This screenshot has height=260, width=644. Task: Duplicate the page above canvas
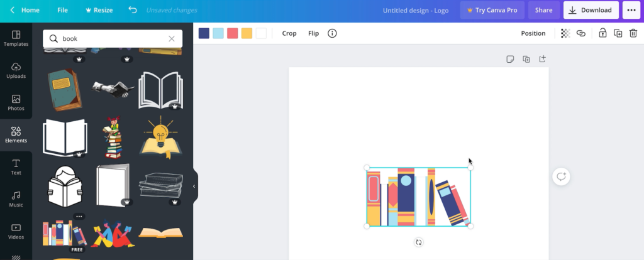pos(526,59)
